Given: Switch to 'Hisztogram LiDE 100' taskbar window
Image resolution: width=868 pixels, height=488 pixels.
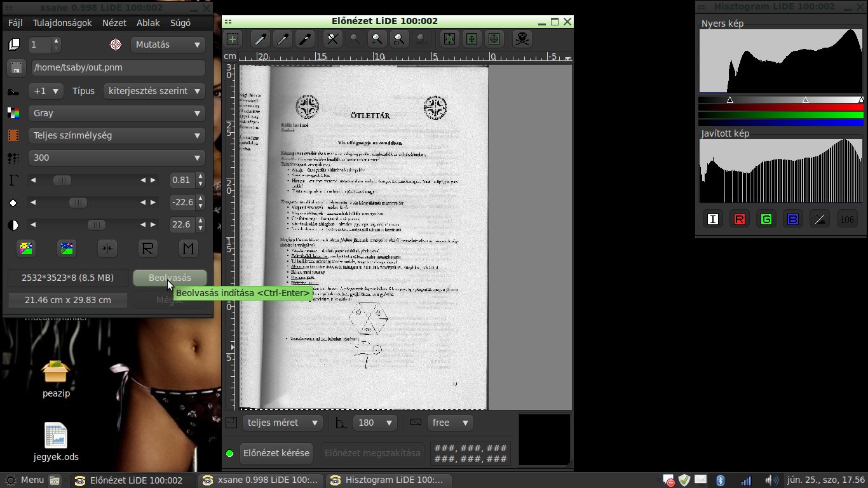Looking at the screenshot, I should pyautogui.click(x=389, y=480).
